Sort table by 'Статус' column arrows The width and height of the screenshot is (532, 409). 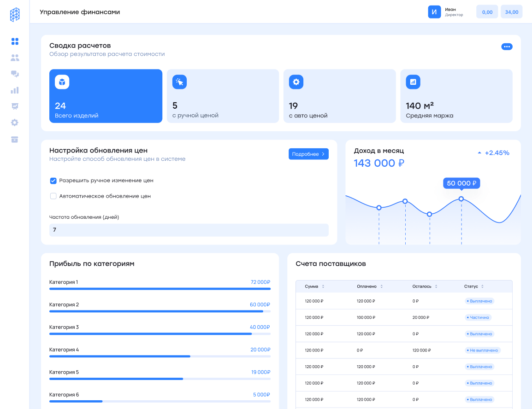click(x=482, y=286)
